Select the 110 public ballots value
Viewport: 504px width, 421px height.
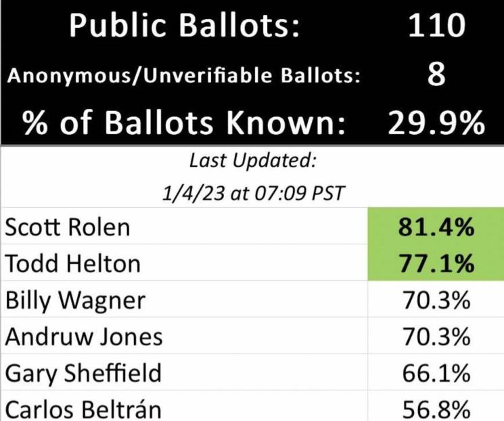(x=436, y=26)
